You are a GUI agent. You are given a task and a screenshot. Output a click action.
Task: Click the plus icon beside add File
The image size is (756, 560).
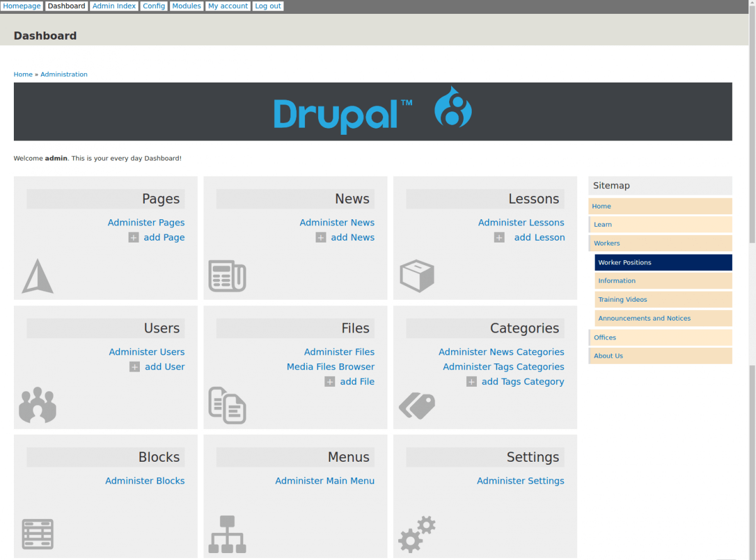click(329, 382)
